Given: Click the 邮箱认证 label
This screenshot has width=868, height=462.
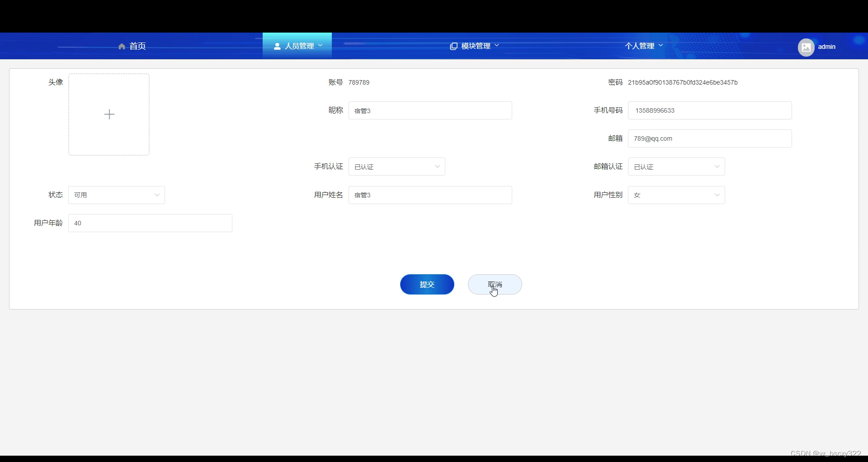Looking at the screenshot, I should (608, 167).
